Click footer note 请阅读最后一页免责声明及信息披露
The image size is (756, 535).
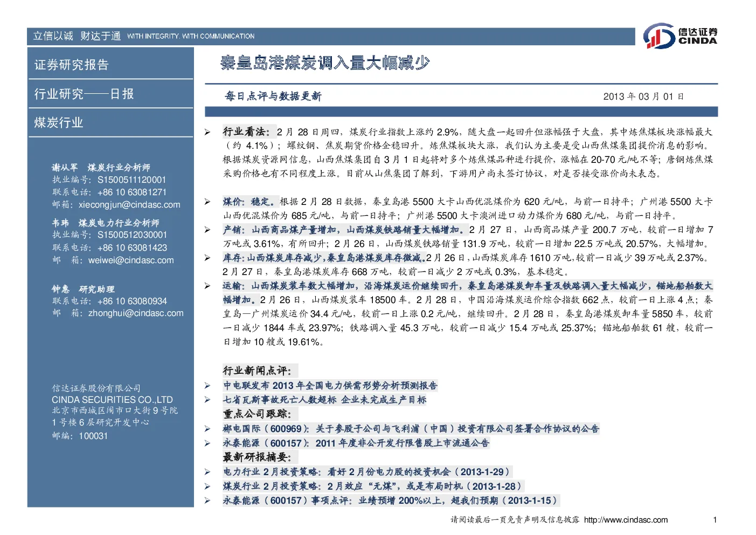[515, 520]
